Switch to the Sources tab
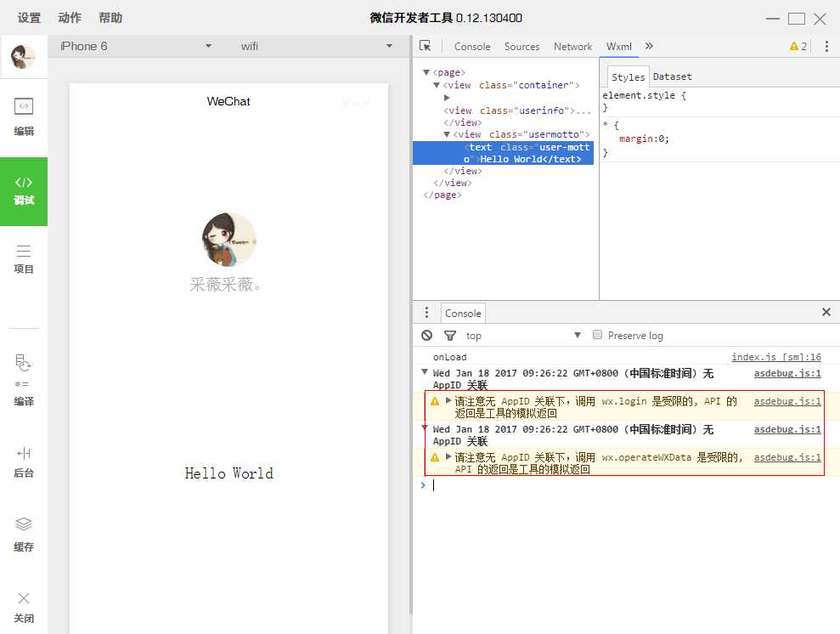 point(521,47)
